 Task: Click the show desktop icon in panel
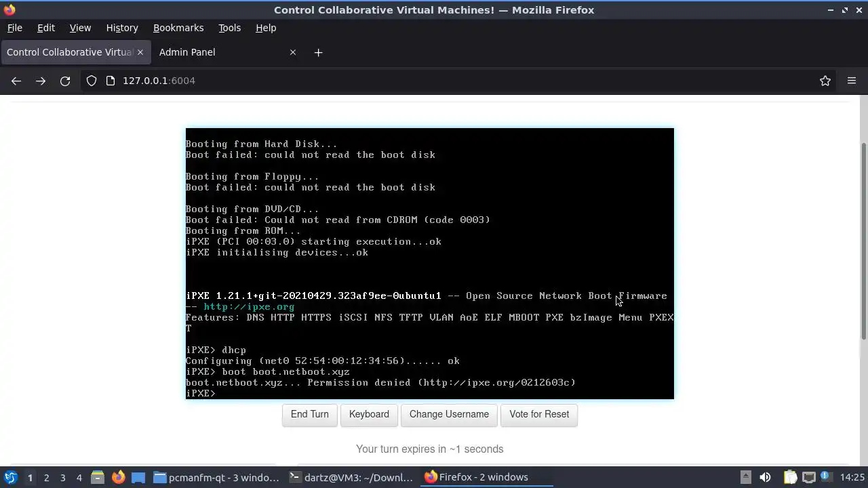click(138, 477)
